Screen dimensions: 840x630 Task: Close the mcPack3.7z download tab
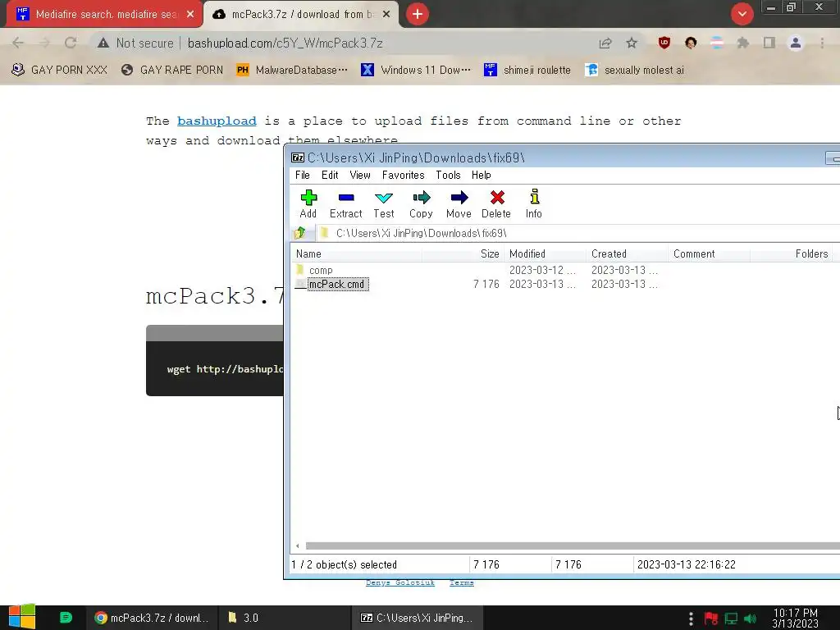pos(386,15)
